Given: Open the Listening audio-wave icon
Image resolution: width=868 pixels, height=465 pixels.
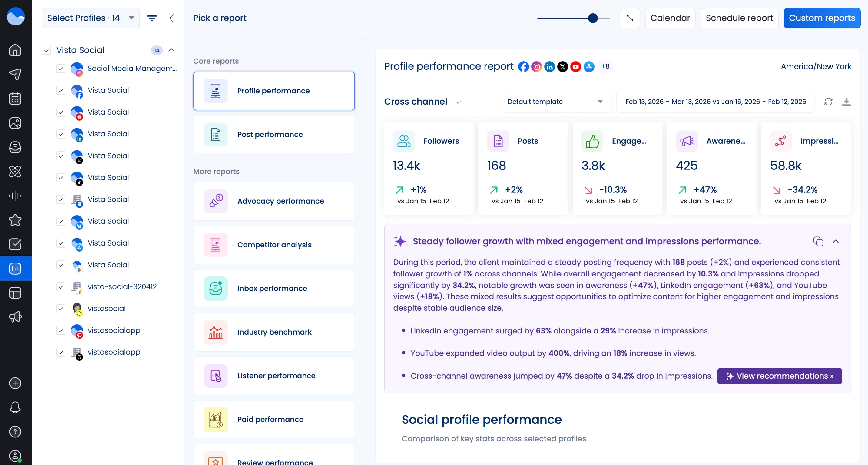Looking at the screenshot, I should click(15, 196).
